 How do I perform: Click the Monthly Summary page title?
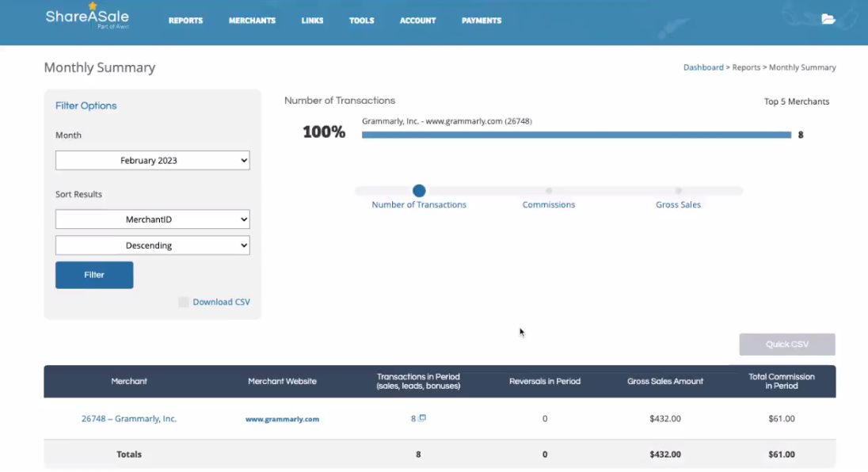[100, 67]
